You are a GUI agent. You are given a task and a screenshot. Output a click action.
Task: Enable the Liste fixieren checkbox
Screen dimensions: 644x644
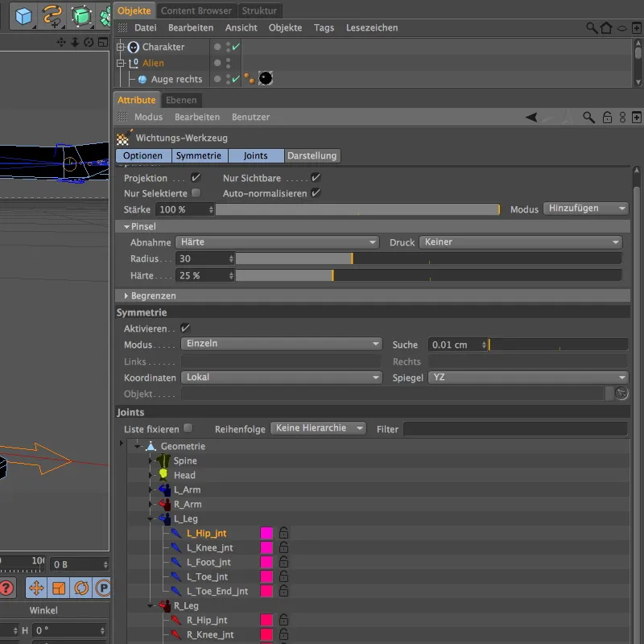coord(188,428)
